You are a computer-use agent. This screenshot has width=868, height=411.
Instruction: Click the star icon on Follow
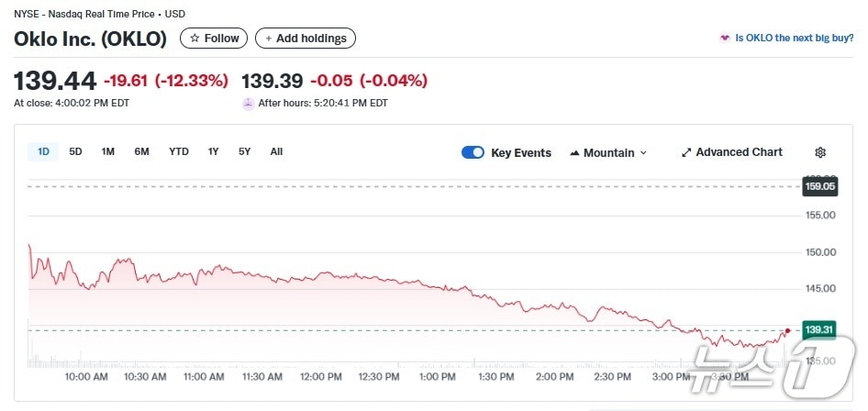(x=194, y=39)
